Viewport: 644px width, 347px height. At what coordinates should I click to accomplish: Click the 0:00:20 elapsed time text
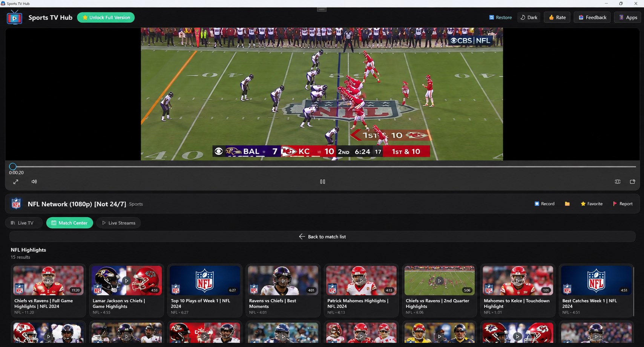(16, 173)
